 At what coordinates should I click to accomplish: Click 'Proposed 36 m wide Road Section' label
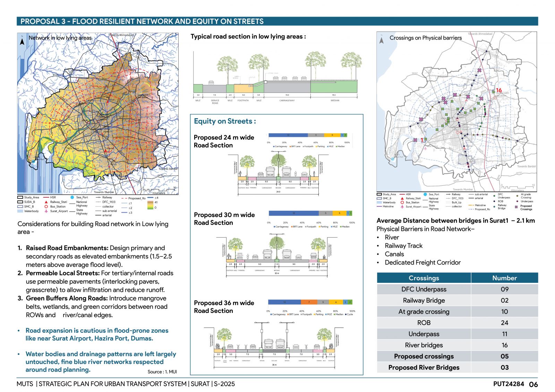click(x=224, y=307)
